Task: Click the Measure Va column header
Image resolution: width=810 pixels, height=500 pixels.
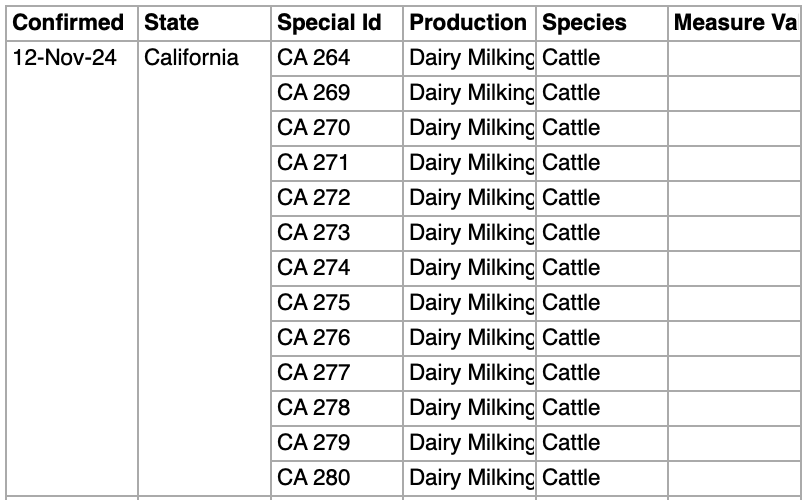Action: tap(737, 22)
